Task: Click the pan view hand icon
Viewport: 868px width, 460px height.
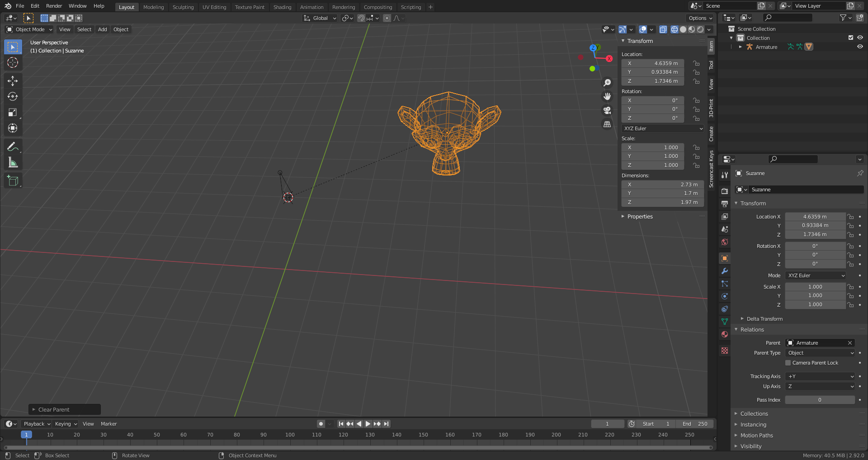Action: pos(607,96)
